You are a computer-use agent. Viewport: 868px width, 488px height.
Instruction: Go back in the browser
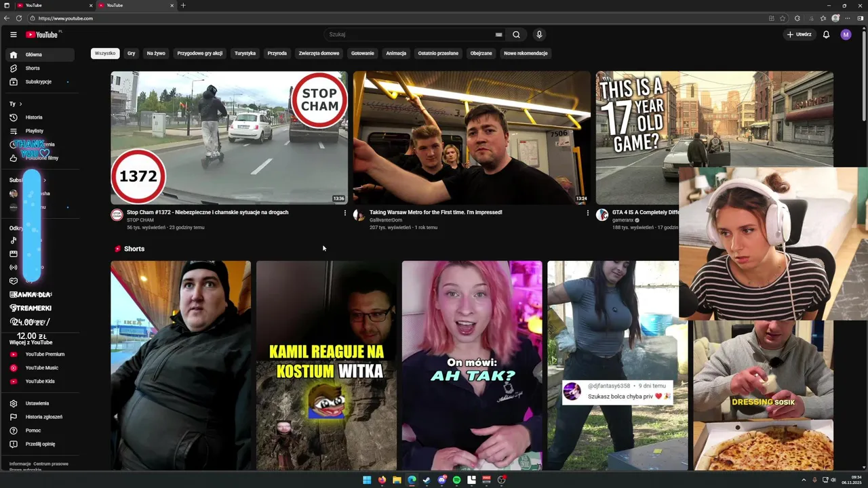tap(7, 18)
